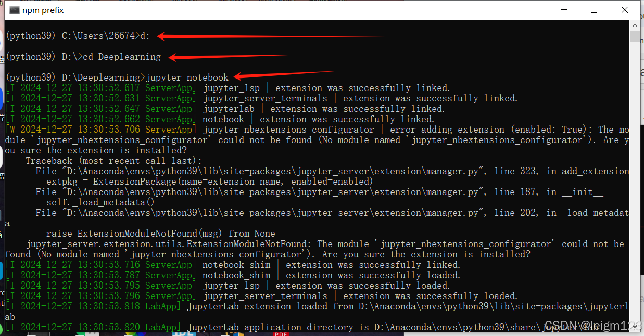Click the 13:30:53.795 jupyter_lsp loaded line
This screenshot has width=644, height=336.
tap(228, 286)
